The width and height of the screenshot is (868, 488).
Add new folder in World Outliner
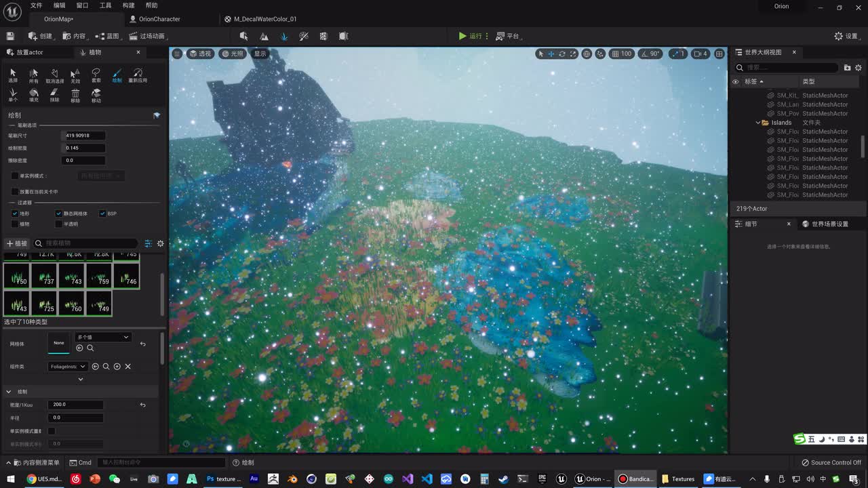pyautogui.click(x=847, y=68)
